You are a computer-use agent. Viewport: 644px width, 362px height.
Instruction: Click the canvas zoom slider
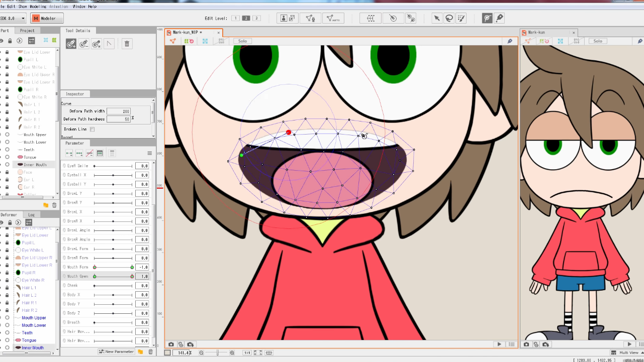217,352
